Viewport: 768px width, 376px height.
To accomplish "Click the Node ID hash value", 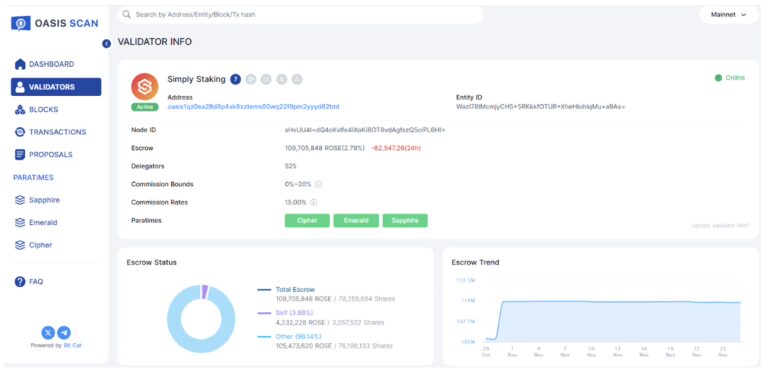I will tap(365, 130).
